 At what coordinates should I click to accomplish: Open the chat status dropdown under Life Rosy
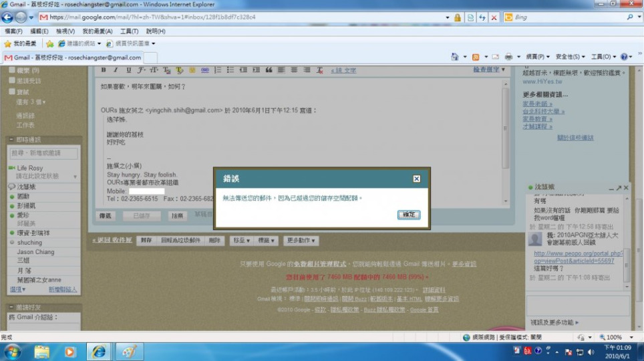pyautogui.click(x=75, y=176)
